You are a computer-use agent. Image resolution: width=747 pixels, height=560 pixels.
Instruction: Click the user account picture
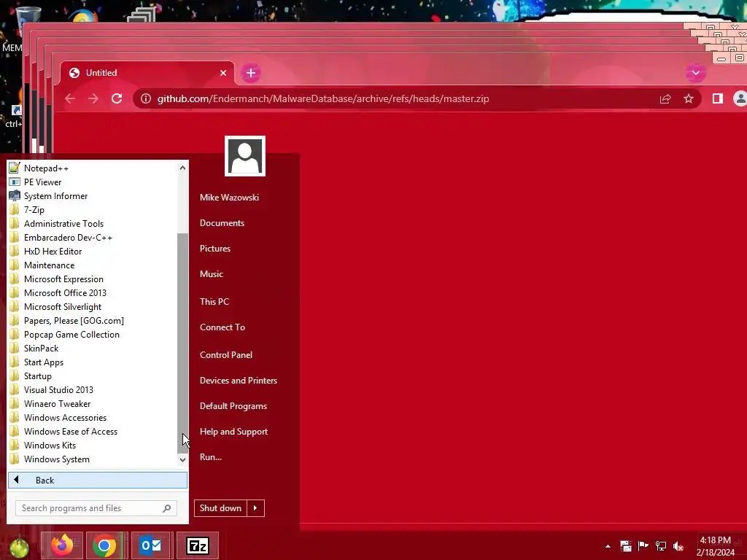point(245,156)
